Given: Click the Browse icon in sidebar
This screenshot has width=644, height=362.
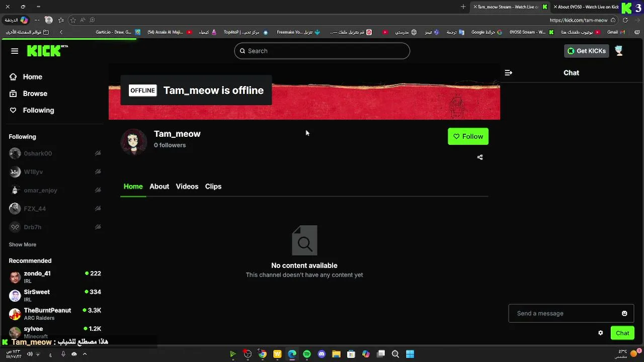Looking at the screenshot, I should click(x=13, y=94).
